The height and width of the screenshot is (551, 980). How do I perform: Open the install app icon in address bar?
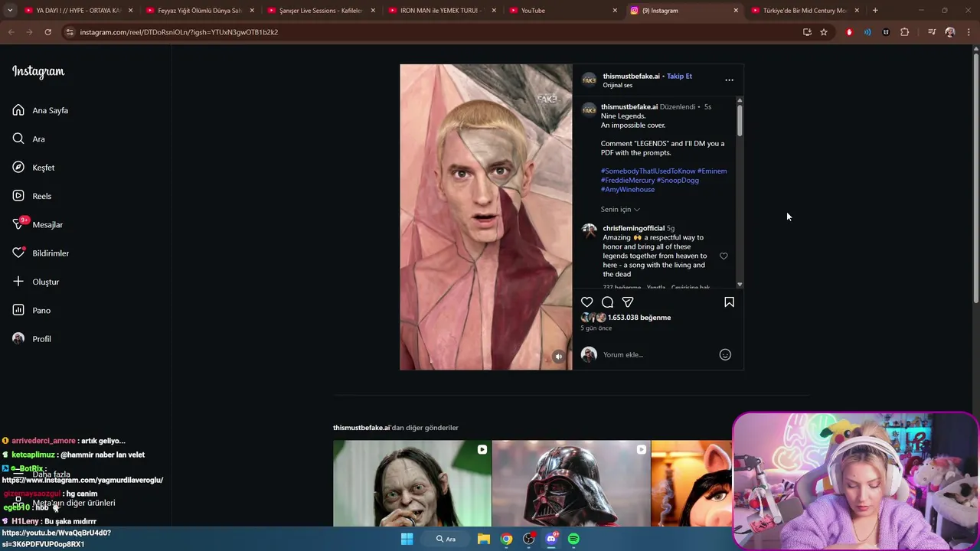click(x=807, y=32)
